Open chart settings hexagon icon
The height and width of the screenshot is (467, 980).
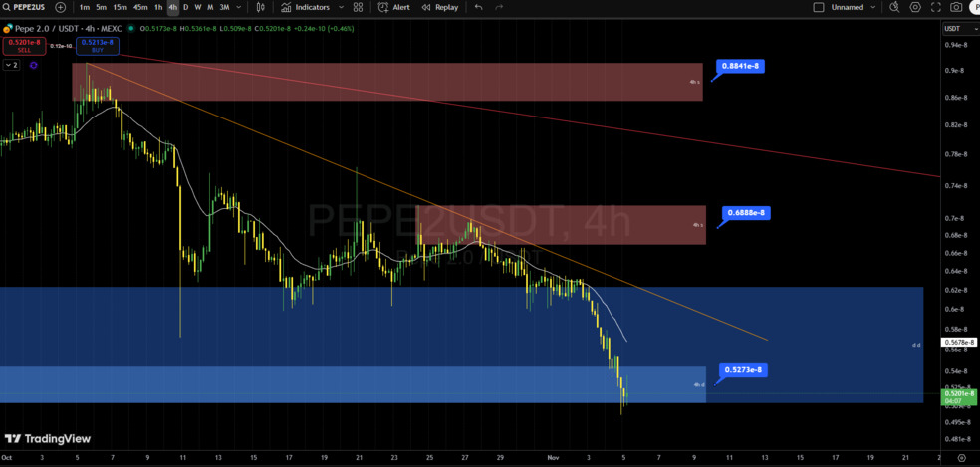pyautogui.click(x=915, y=7)
